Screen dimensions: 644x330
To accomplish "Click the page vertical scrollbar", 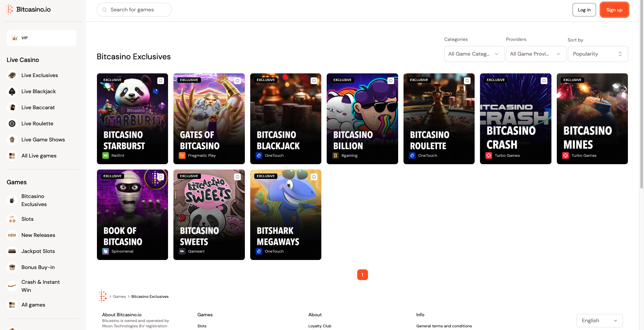I will coord(642,94).
